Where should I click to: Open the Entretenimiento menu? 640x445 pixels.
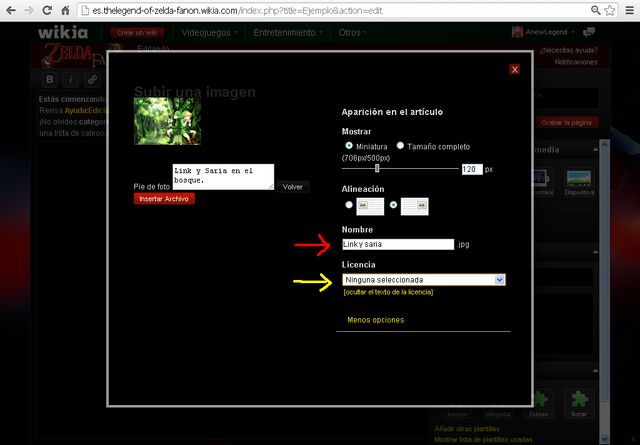point(288,33)
